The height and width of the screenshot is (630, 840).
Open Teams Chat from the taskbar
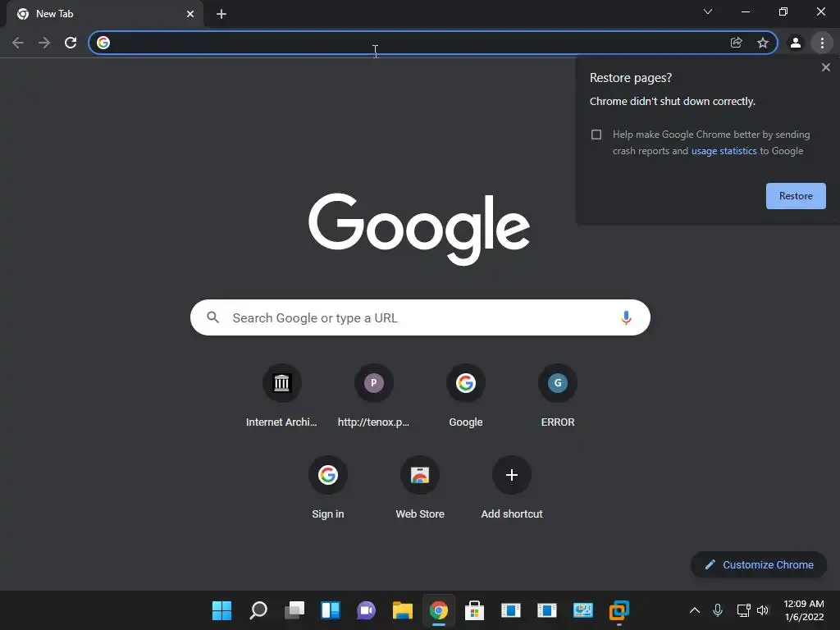coord(367,610)
